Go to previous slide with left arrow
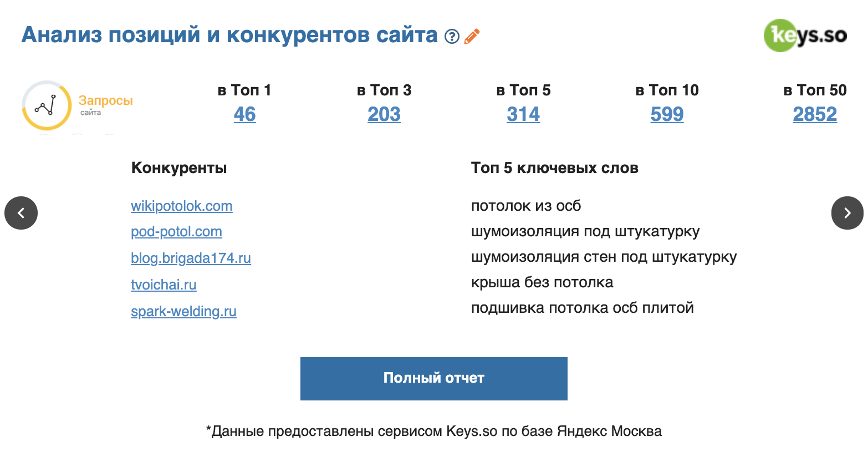The width and height of the screenshot is (868, 457). 21,213
